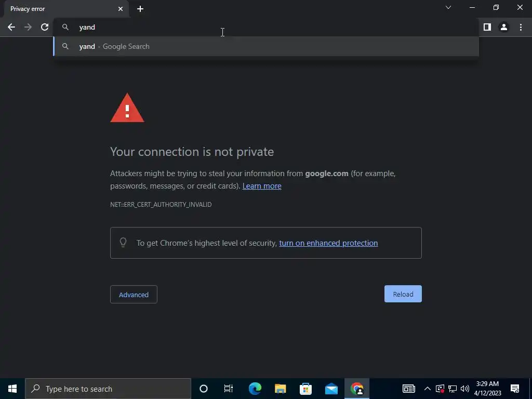Toggle the browser side panel icon
Image resolution: width=532 pixels, height=399 pixels.
[487, 27]
